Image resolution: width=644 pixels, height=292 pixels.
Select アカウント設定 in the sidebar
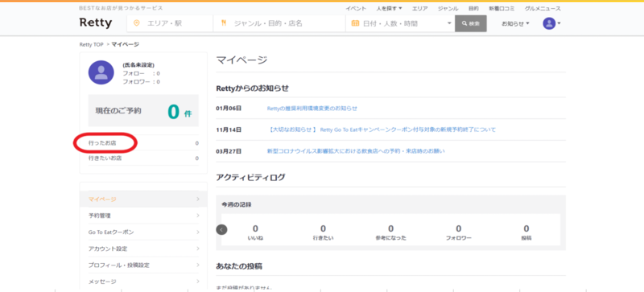(143, 249)
